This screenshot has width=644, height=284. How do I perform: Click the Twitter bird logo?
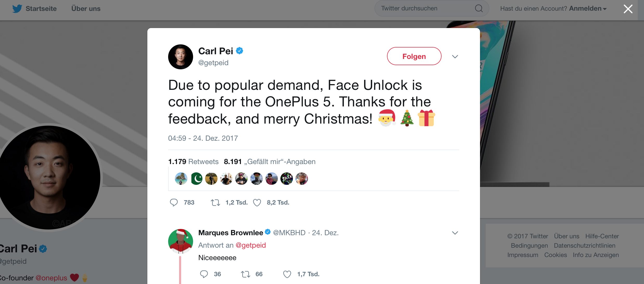click(x=17, y=9)
